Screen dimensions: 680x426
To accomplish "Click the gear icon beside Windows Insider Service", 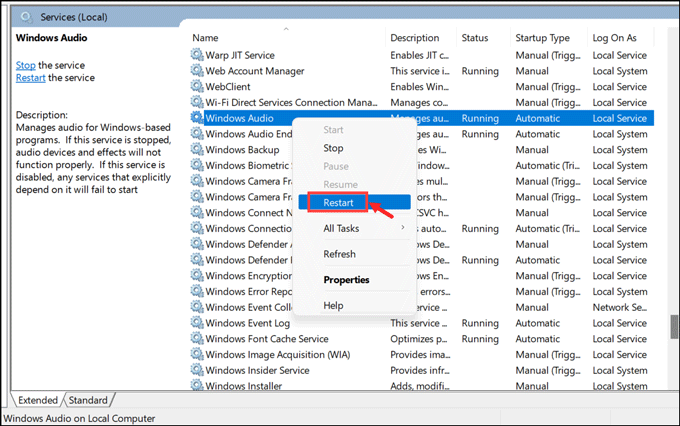I will (x=197, y=370).
